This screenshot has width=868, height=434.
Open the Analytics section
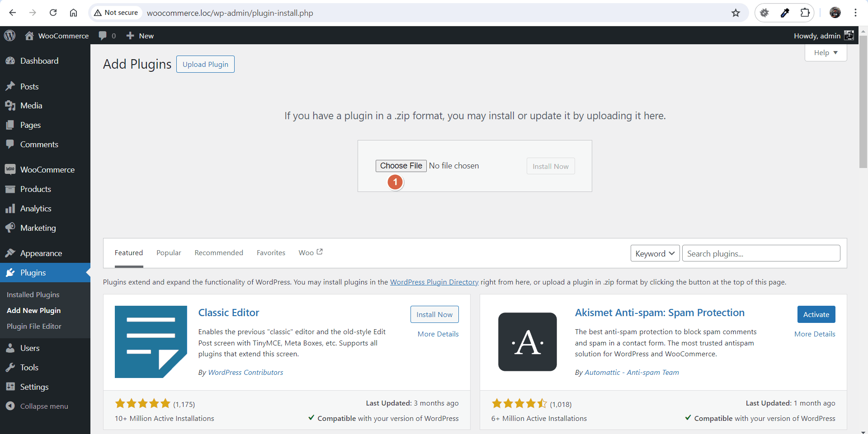tap(10, 208)
